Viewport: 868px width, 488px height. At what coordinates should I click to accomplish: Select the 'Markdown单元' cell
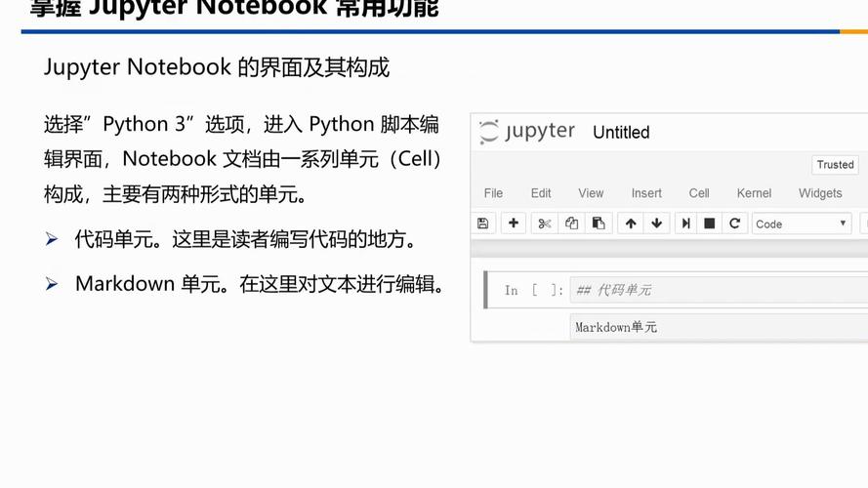719,327
